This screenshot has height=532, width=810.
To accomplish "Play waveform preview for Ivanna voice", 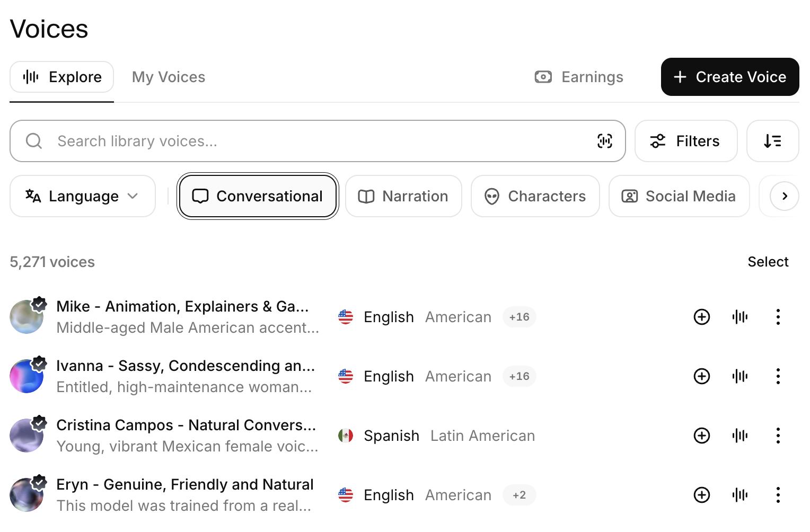I will pyautogui.click(x=740, y=376).
